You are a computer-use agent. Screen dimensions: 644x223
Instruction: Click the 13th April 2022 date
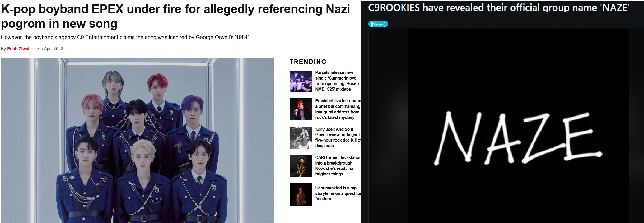(x=49, y=49)
